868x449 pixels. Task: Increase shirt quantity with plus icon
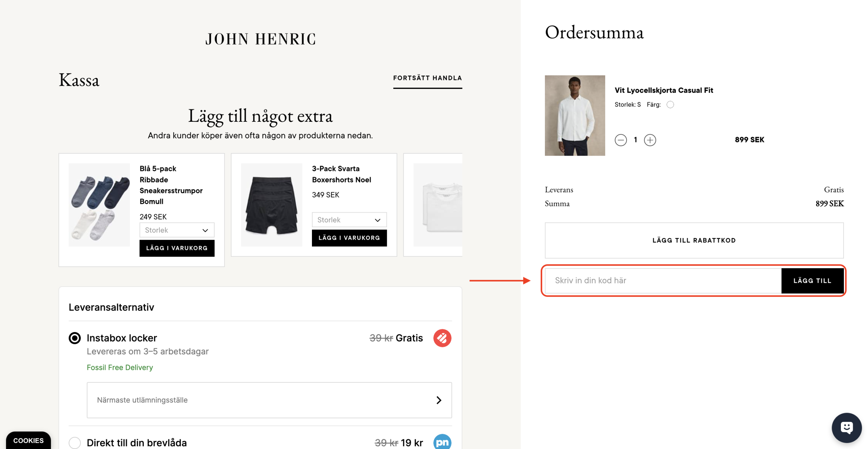pos(650,140)
